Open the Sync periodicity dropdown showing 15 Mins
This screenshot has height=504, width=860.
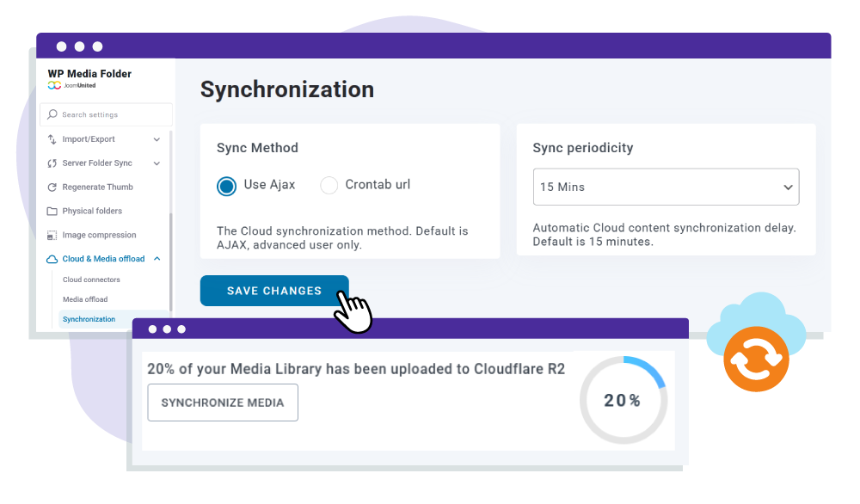(666, 187)
